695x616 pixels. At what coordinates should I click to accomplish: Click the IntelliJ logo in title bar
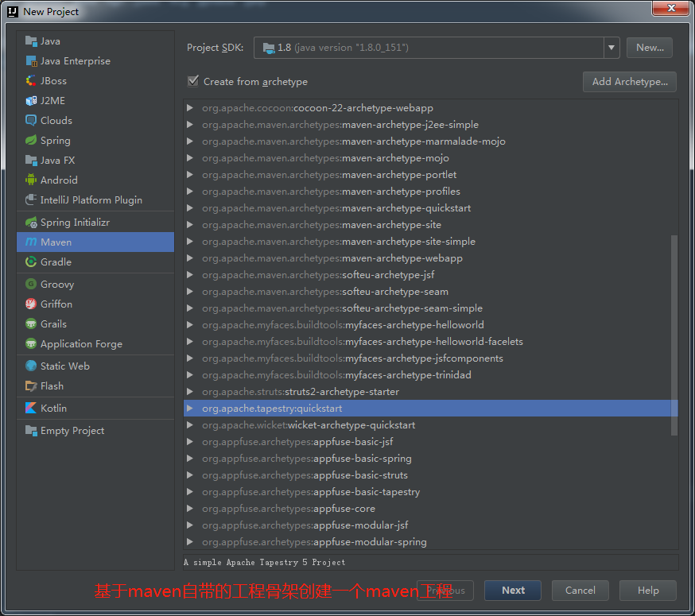pos(13,11)
